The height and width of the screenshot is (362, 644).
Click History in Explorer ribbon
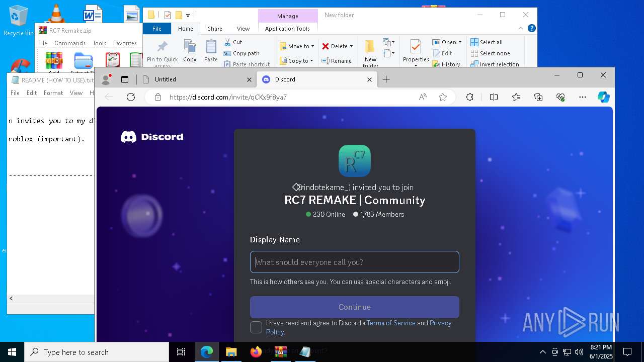click(446, 64)
